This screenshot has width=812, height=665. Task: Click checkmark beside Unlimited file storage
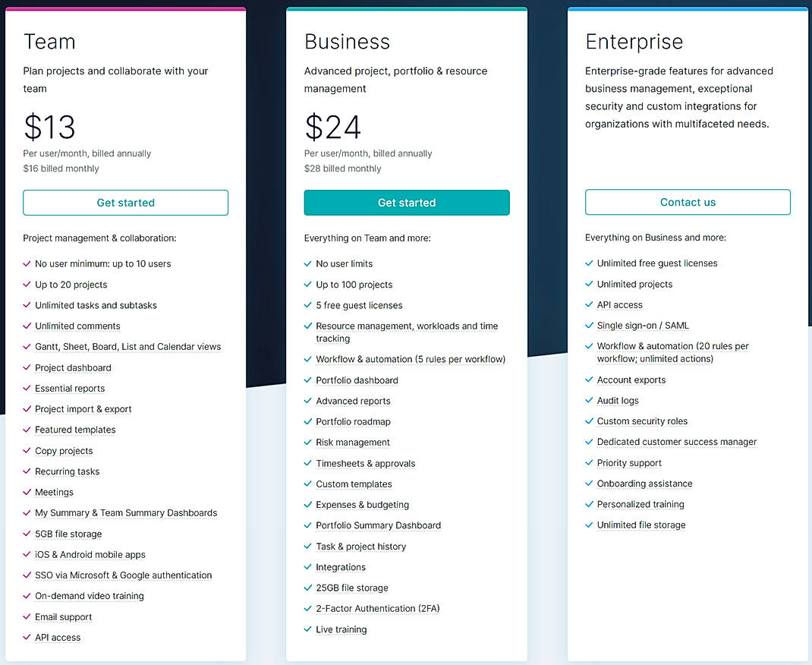coord(589,525)
